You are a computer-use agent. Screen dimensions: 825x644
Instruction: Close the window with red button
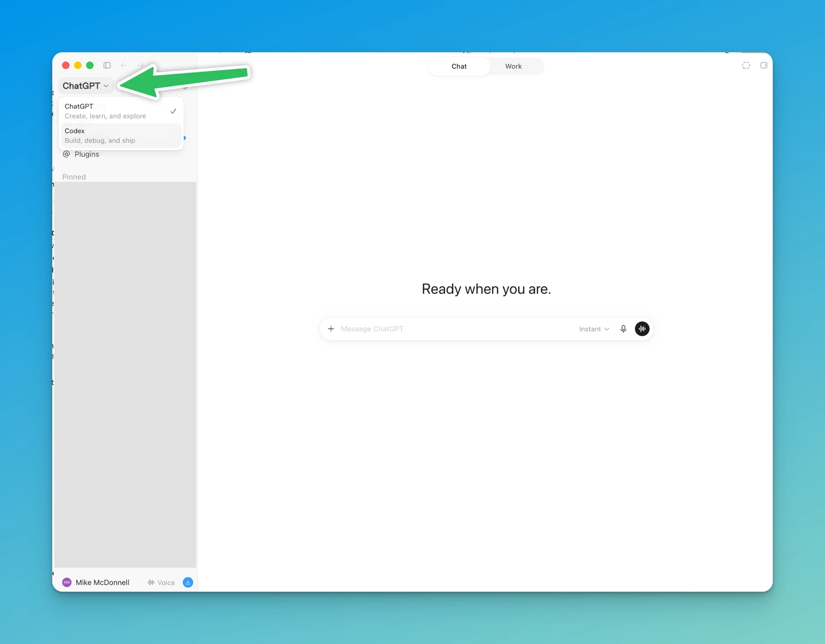[x=66, y=65]
